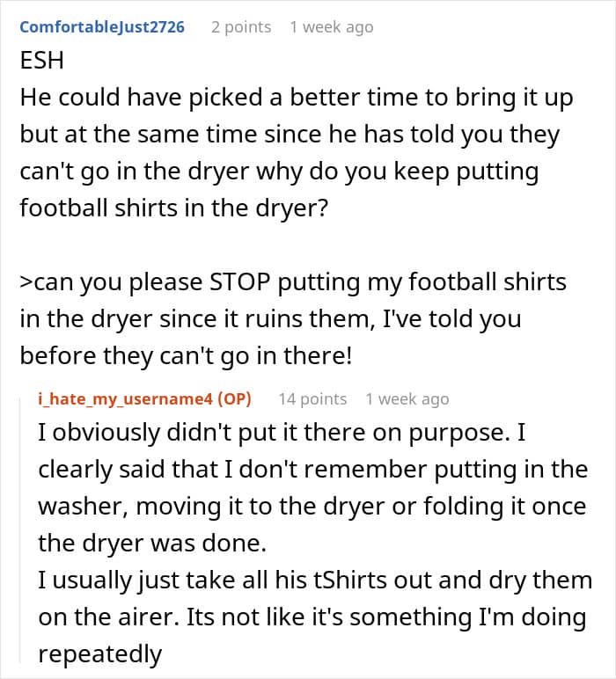The image size is (616, 679).
Task: Click the line starting "washer, moving it"
Action: [312, 506]
